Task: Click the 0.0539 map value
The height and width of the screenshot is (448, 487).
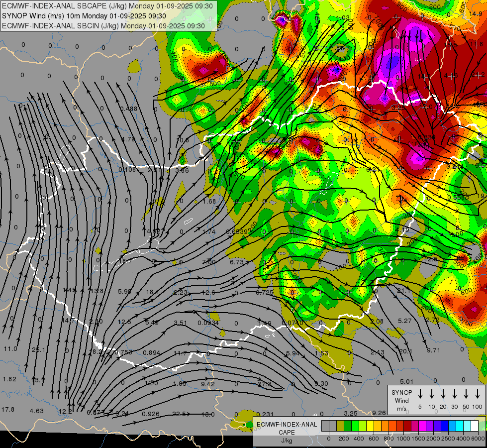Action: pyautogui.click(x=237, y=231)
